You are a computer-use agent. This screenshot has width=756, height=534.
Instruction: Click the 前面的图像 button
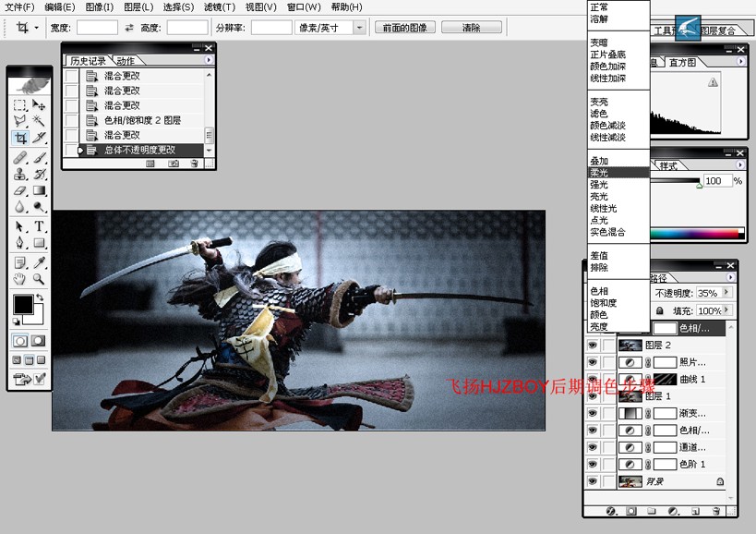click(x=404, y=28)
